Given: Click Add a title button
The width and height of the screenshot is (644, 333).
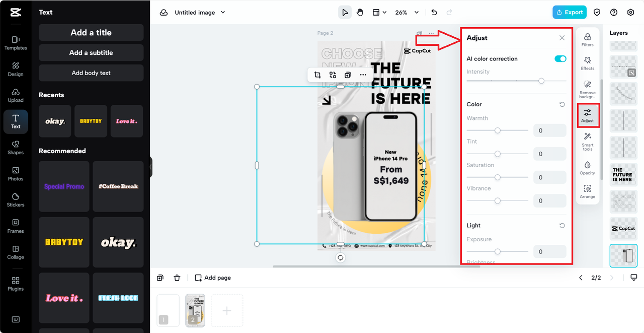Looking at the screenshot, I should [x=91, y=32].
